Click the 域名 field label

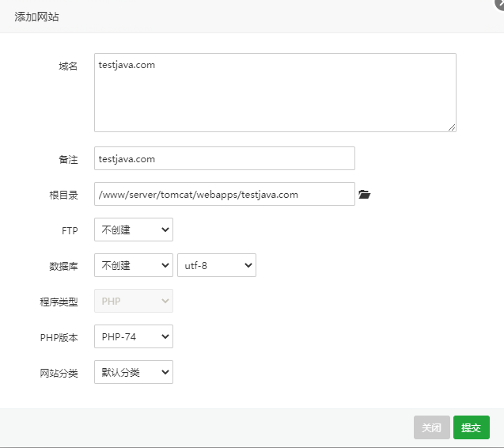[x=68, y=66]
